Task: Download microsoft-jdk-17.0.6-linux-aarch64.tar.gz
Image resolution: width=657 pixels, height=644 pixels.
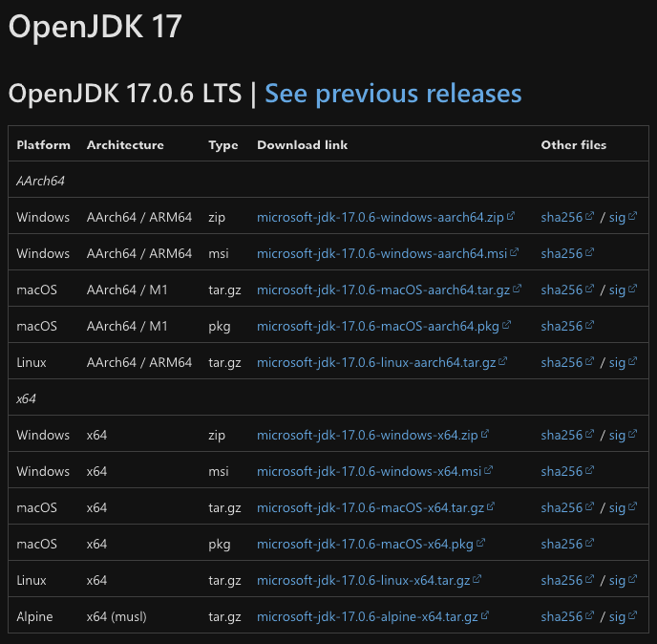Action: [381, 363]
